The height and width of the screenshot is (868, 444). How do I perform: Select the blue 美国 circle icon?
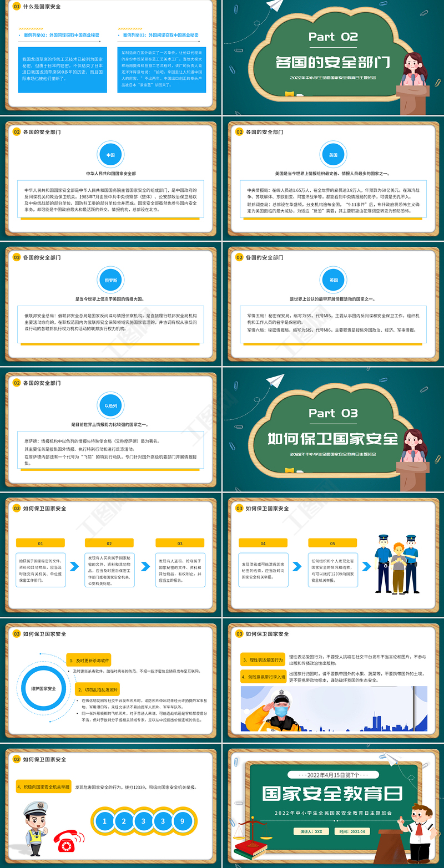coord(333,155)
